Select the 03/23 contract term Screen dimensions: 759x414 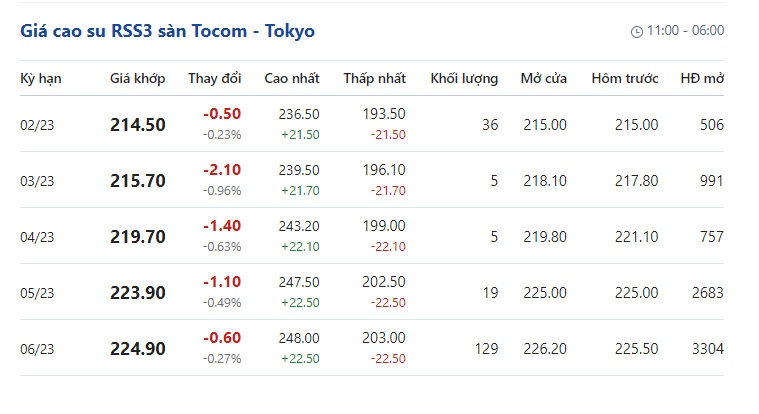[37, 181]
